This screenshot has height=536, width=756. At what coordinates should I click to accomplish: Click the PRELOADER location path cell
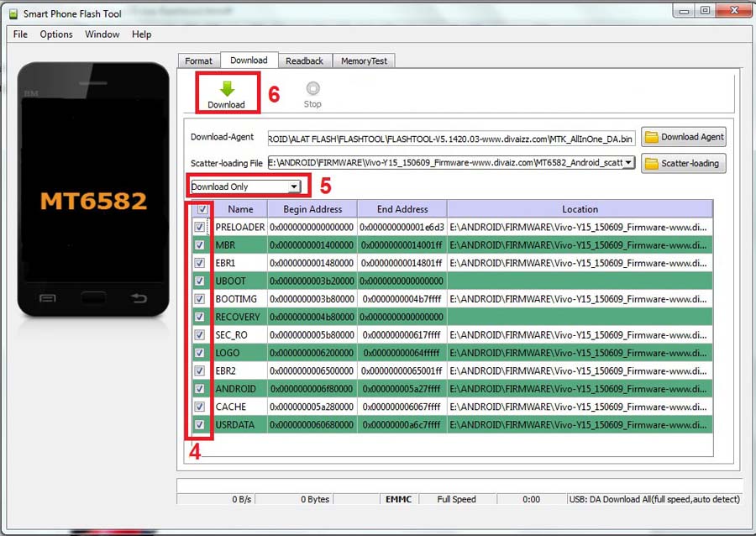(580, 227)
